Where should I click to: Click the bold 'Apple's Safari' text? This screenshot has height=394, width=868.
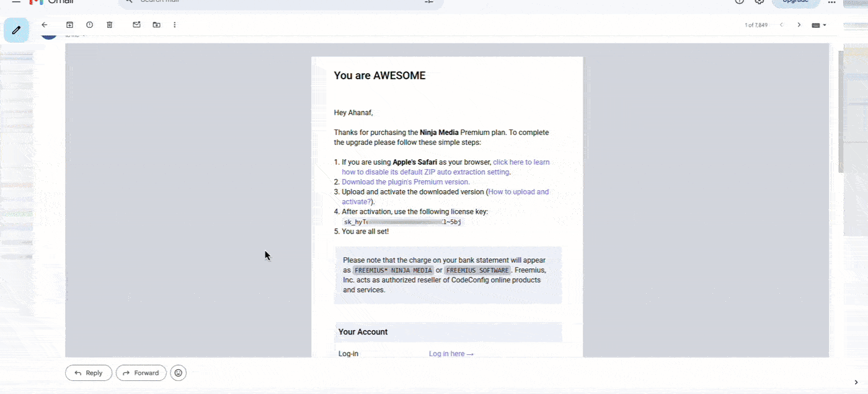tap(415, 162)
